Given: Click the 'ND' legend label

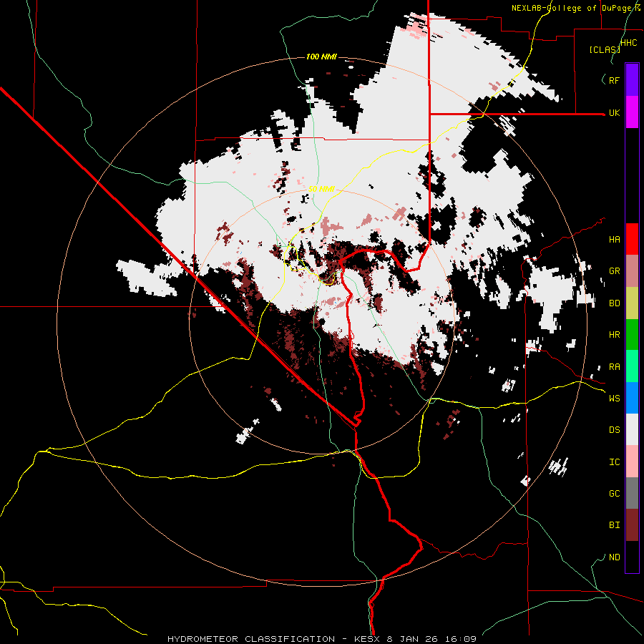Looking at the screenshot, I should tap(614, 557).
